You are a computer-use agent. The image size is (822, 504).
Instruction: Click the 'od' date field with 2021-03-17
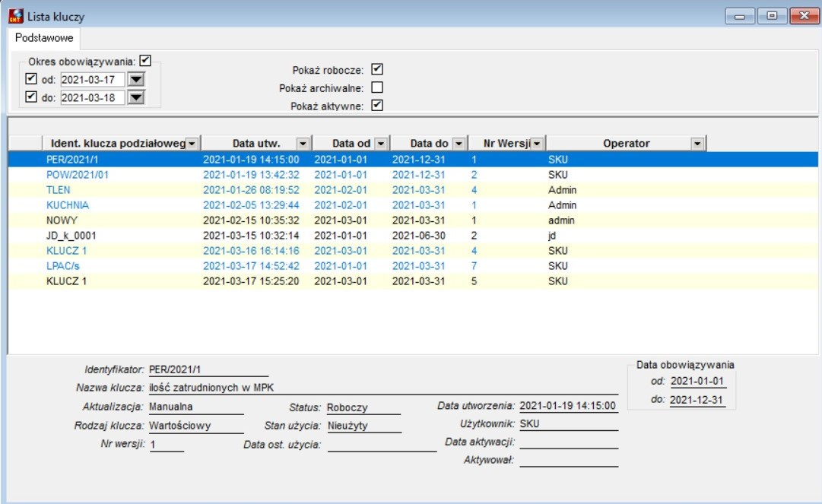coord(92,80)
